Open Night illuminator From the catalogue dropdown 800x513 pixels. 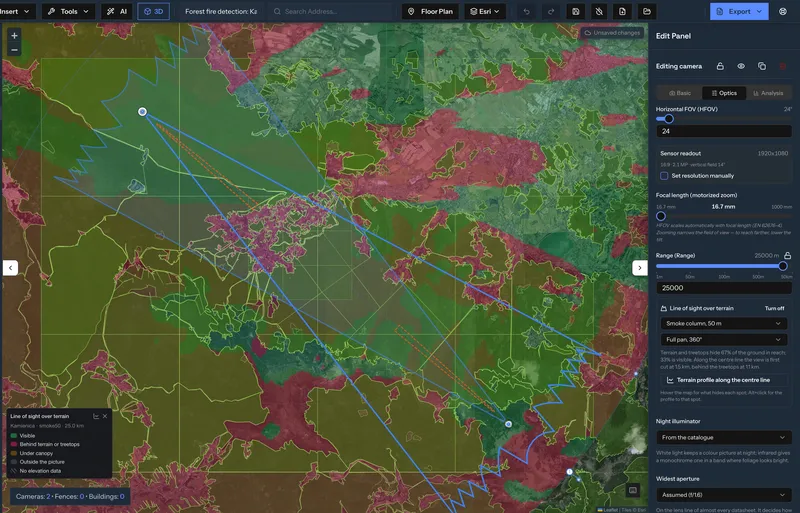click(x=723, y=437)
